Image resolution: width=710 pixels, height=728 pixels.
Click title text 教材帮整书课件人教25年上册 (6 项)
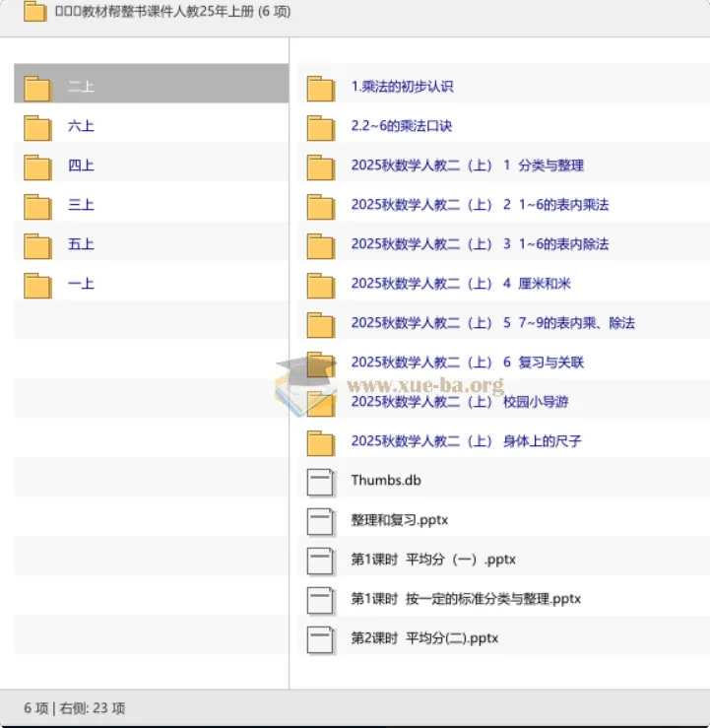coord(172,11)
